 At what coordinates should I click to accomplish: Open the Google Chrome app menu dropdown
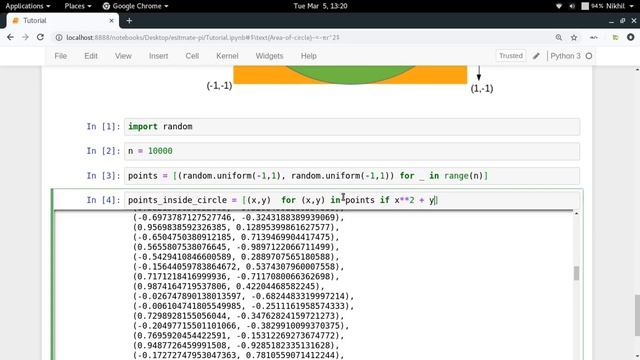[x=136, y=6]
